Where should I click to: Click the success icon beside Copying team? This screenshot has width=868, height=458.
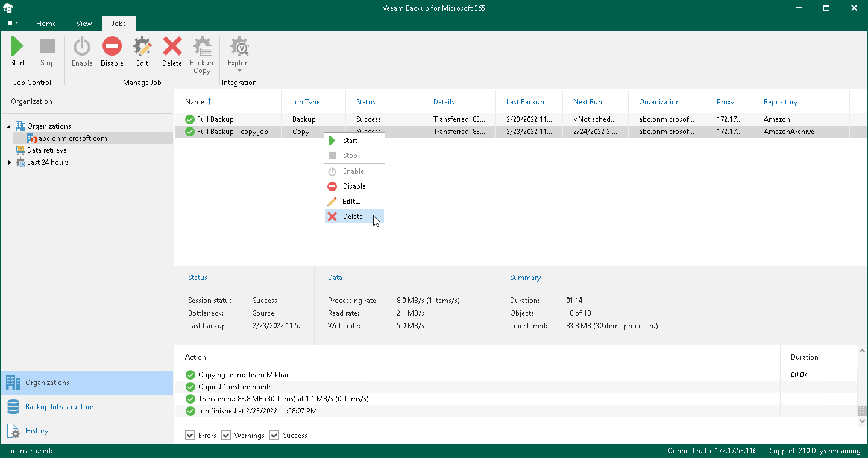190,375
